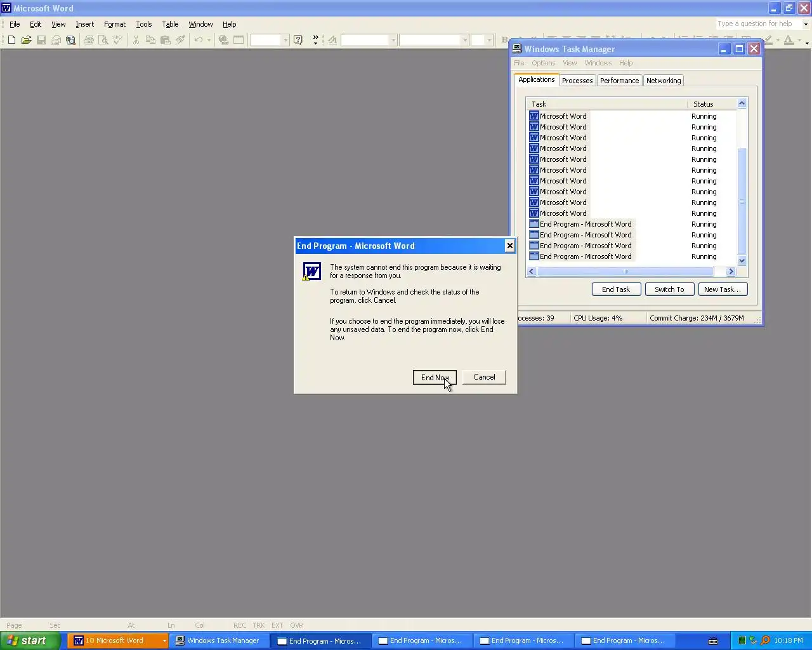Click the horizontal scroll-right arrow in task list
Image resolution: width=812 pixels, height=650 pixels.
pos(731,272)
